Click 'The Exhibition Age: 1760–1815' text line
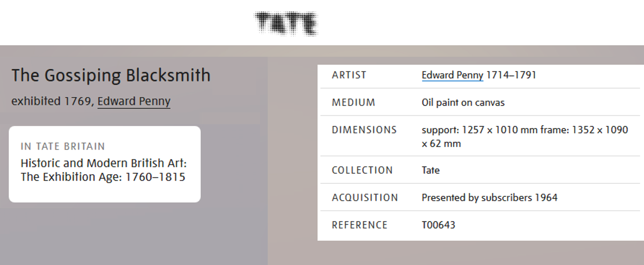 pyautogui.click(x=103, y=177)
